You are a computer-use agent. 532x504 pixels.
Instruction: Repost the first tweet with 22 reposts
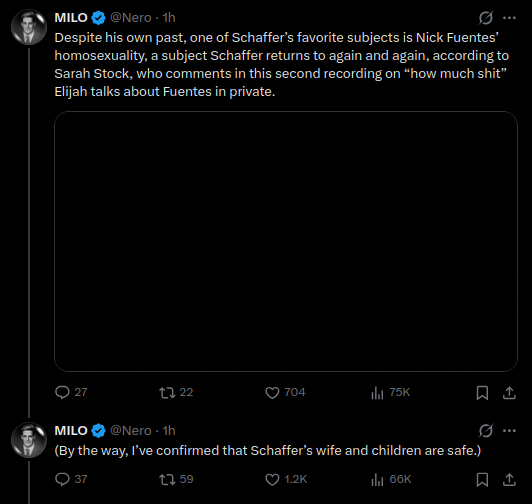176,392
